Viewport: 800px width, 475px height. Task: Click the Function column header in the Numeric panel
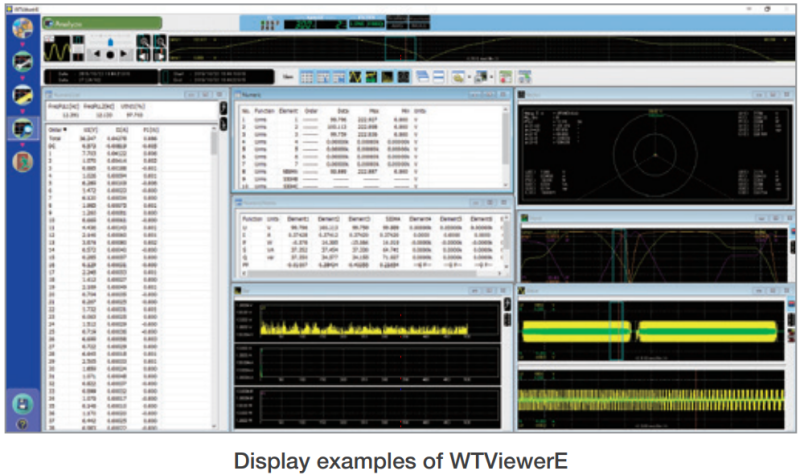tap(264, 111)
